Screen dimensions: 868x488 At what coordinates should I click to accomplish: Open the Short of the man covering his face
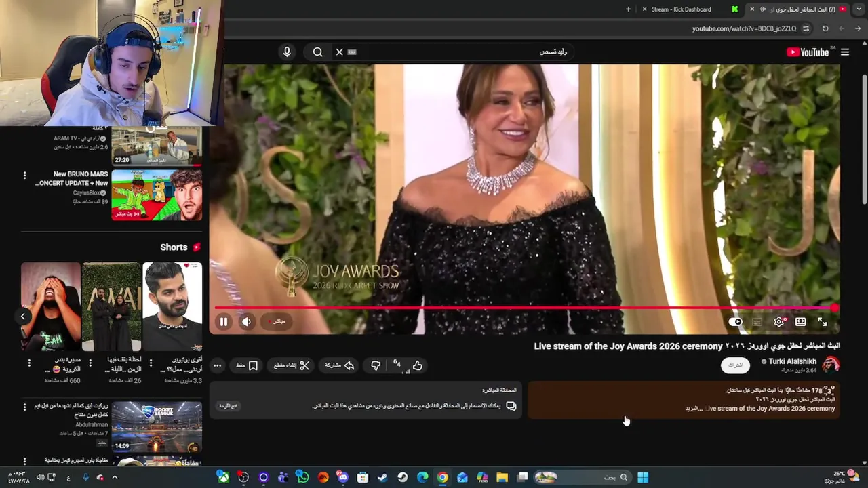(50, 307)
